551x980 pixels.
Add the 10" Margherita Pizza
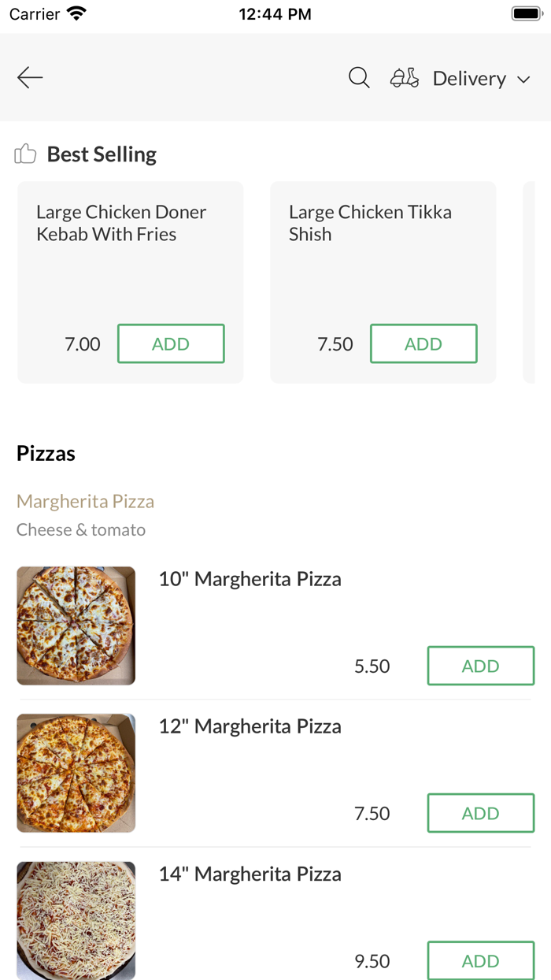[x=480, y=666]
